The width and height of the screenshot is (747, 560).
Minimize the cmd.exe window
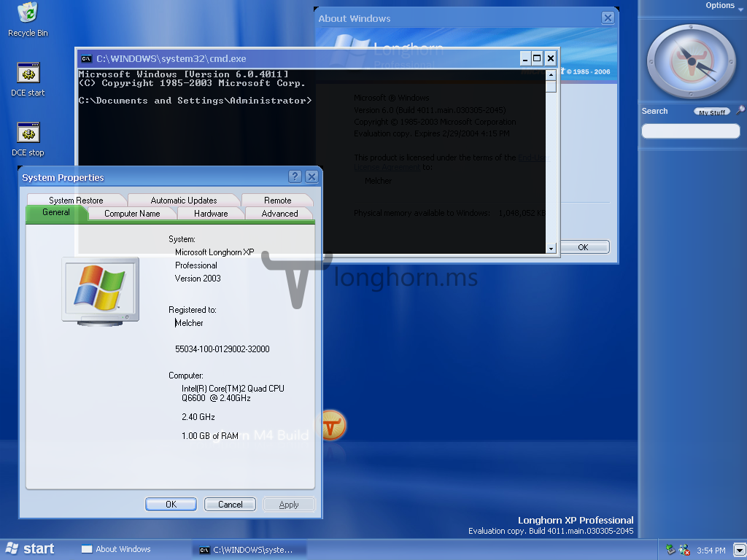tap(525, 58)
